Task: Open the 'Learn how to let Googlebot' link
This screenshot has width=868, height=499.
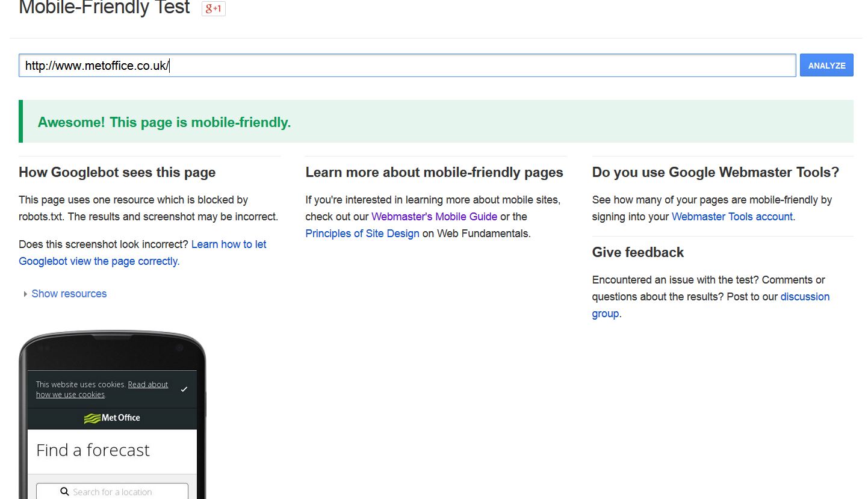Action: tap(229, 244)
